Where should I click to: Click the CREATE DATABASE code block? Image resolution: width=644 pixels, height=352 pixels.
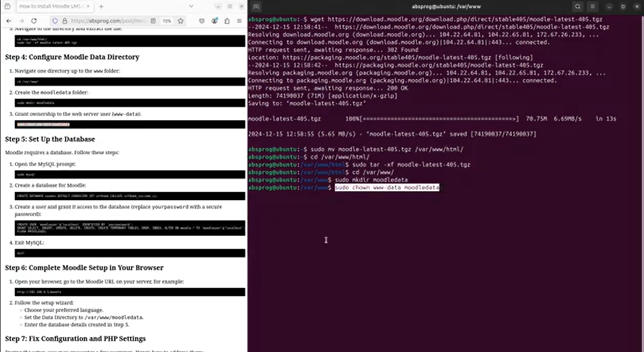(130, 196)
